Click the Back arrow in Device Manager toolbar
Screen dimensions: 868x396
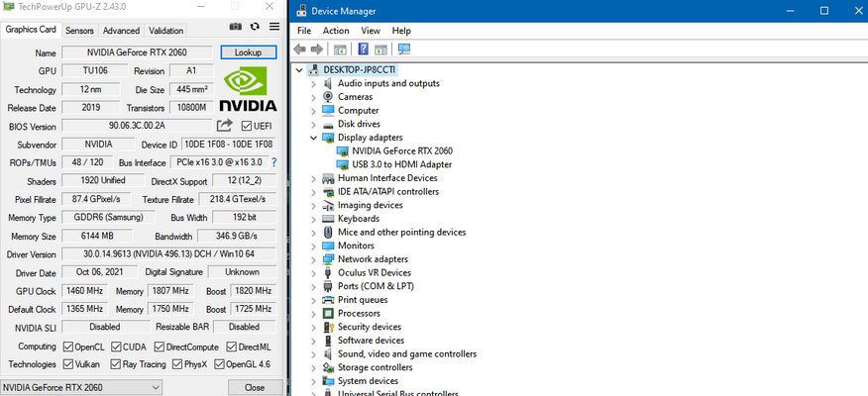(300, 49)
